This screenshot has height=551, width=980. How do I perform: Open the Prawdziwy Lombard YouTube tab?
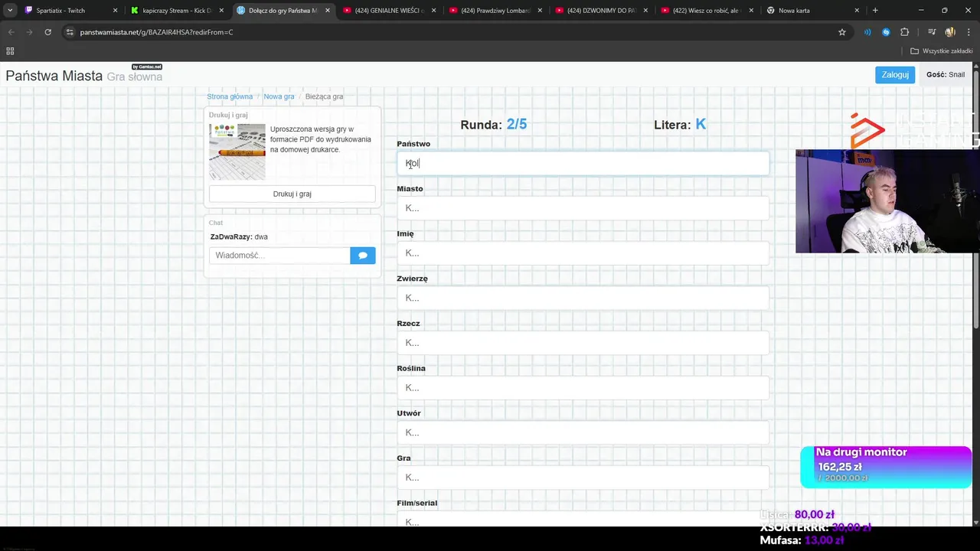[495, 11]
